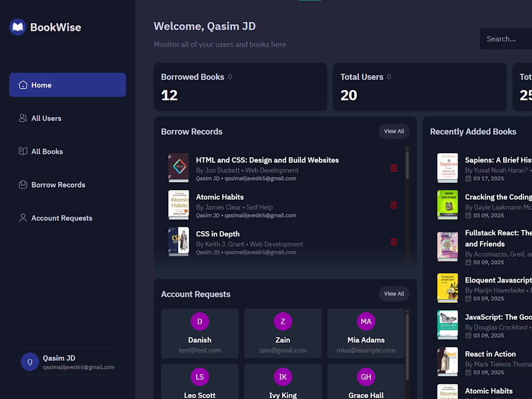Viewport: 532px width, 399px height.
Task: Click the 'Recently Added Books' heading
Action: point(473,132)
